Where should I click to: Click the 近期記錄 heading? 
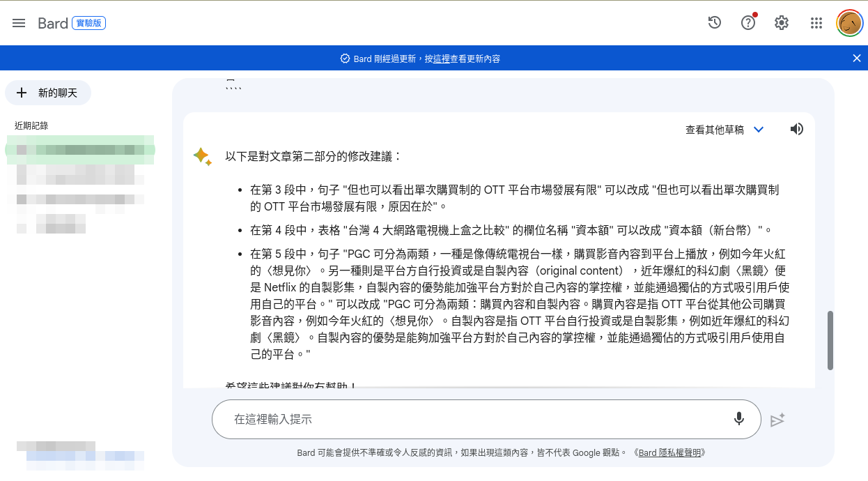tap(31, 125)
